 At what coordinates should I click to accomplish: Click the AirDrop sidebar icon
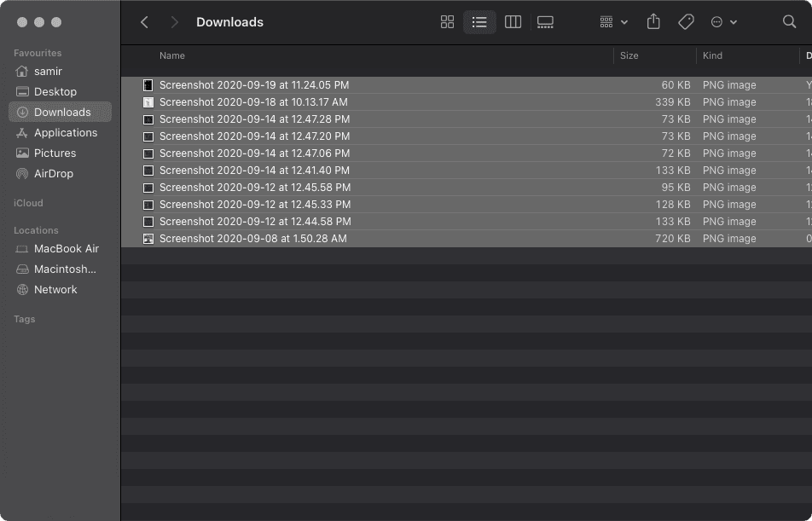pyautogui.click(x=22, y=174)
